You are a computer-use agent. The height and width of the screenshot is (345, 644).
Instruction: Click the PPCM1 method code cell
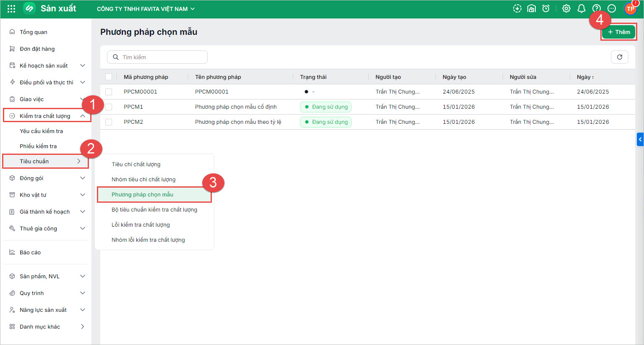pyautogui.click(x=133, y=107)
